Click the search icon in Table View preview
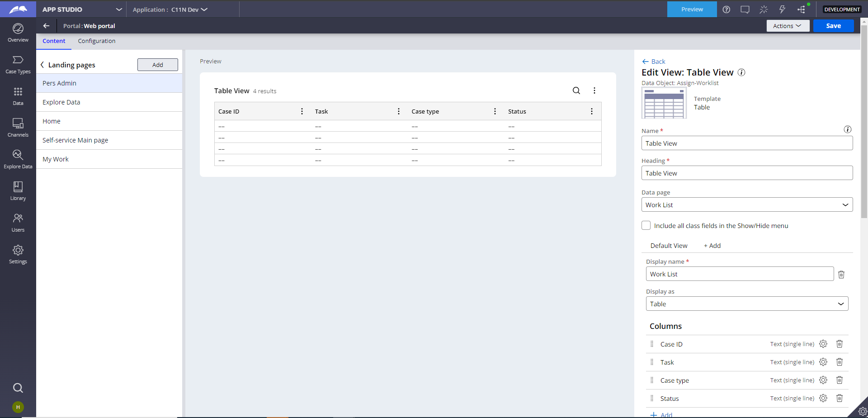 (576, 90)
